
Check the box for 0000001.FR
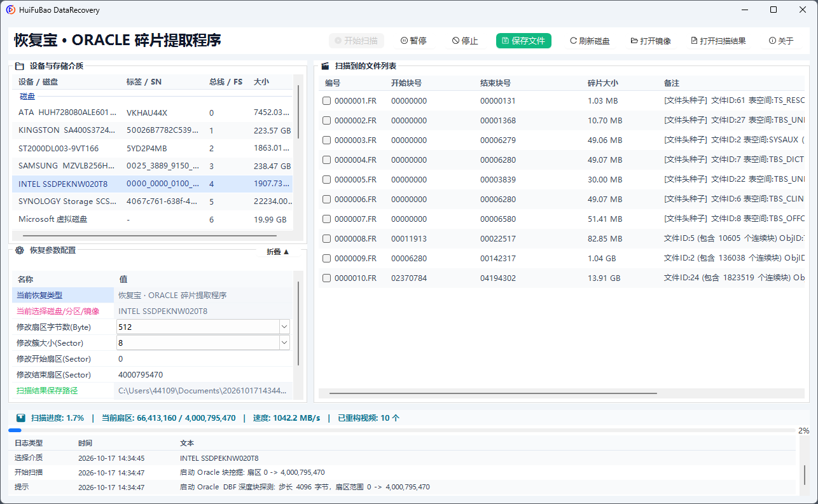click(x=326, y=100)
